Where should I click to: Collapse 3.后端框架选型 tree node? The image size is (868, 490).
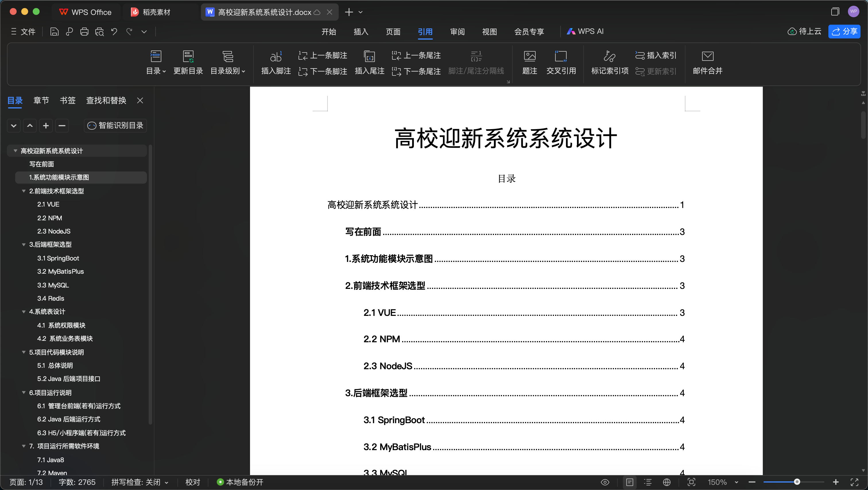point(24,244)
